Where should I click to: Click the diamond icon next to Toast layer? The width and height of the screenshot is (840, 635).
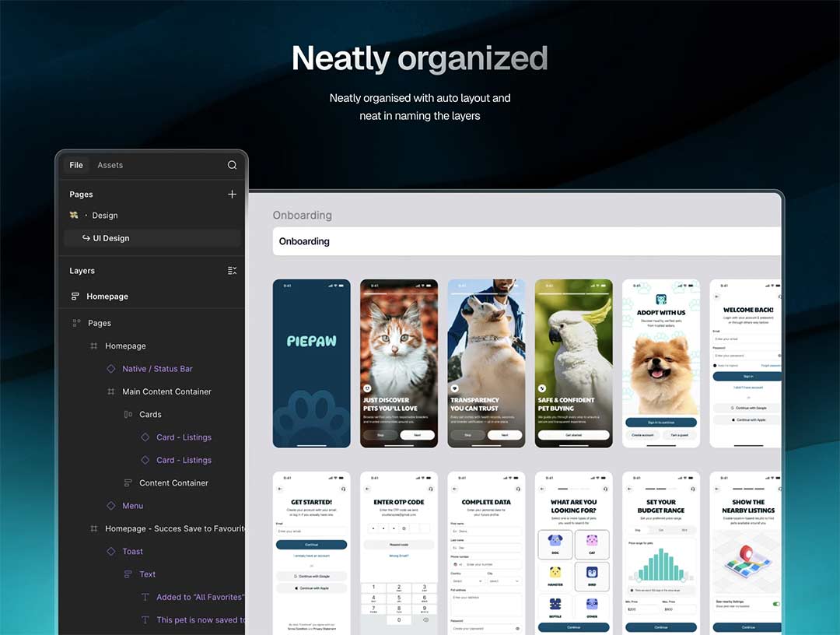(x=110, y=552)
